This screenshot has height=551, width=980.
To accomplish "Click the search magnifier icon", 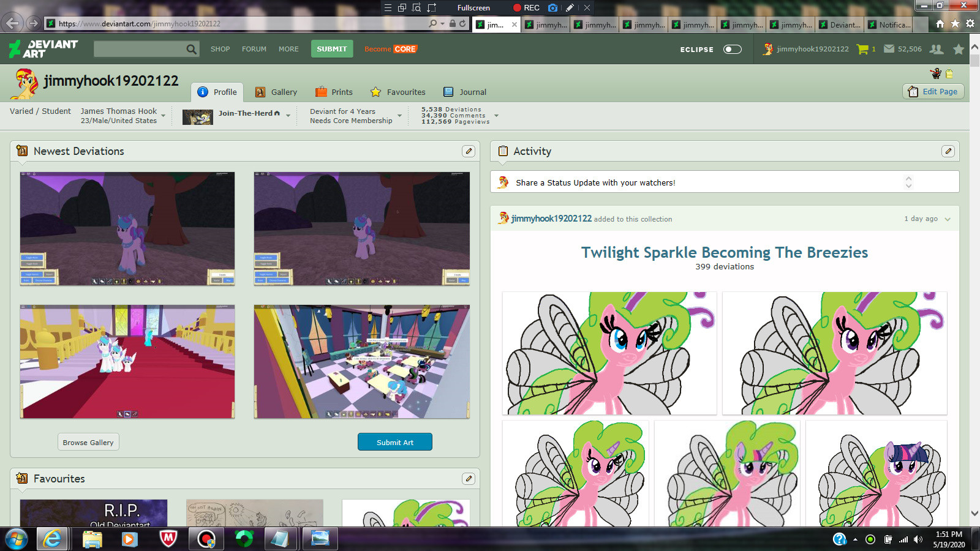I will coord(192,49).
